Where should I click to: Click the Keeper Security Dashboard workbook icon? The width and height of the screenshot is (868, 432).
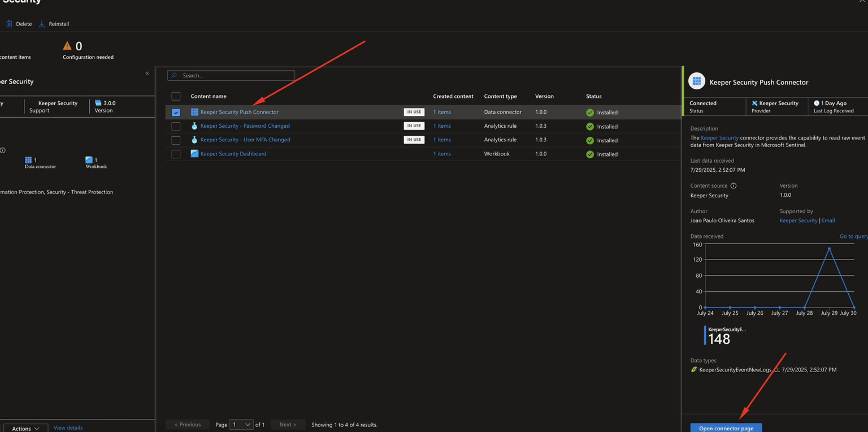pos(194,154)
